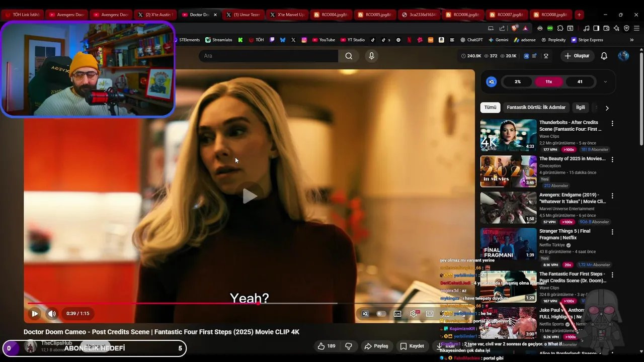The height and width of the screenshot is (362, 644).
Task: Open Thunderbolts After Credits Scene thumbnail
Action: 508,135
